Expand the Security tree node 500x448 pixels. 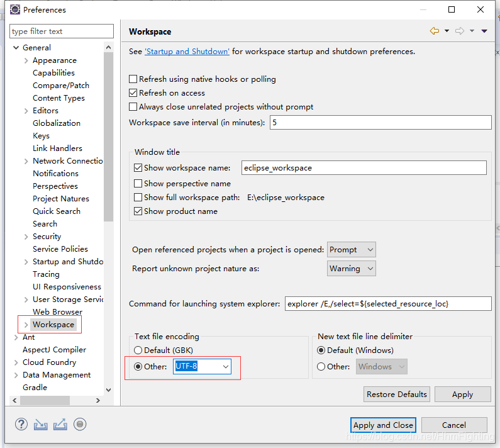[x=26, y=237]
